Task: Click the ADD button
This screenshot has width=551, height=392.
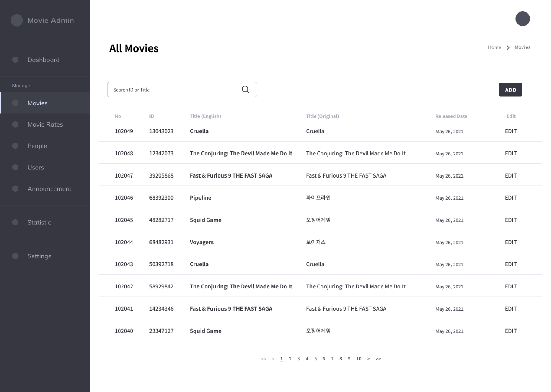Action: [510, 90]
